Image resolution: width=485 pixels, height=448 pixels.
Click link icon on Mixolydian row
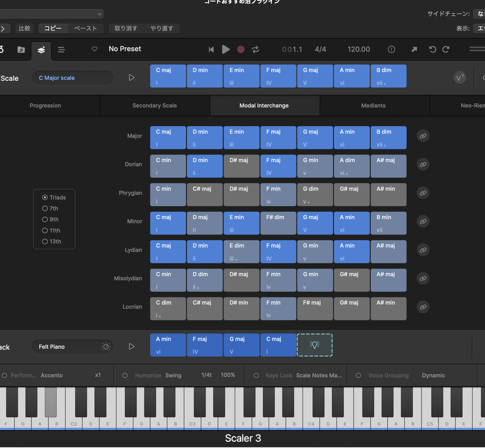(x=423, y=279)
